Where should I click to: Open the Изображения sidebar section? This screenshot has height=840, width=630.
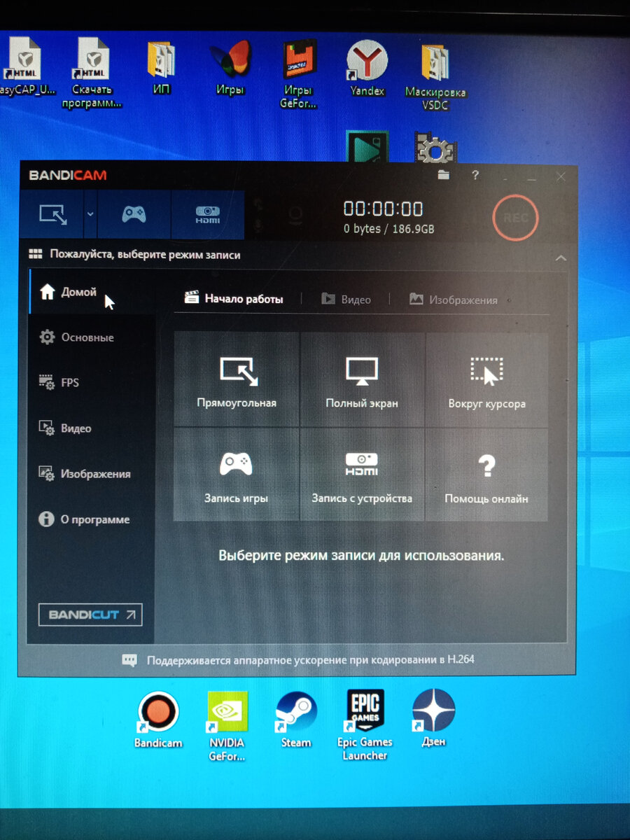click(92, 474)
